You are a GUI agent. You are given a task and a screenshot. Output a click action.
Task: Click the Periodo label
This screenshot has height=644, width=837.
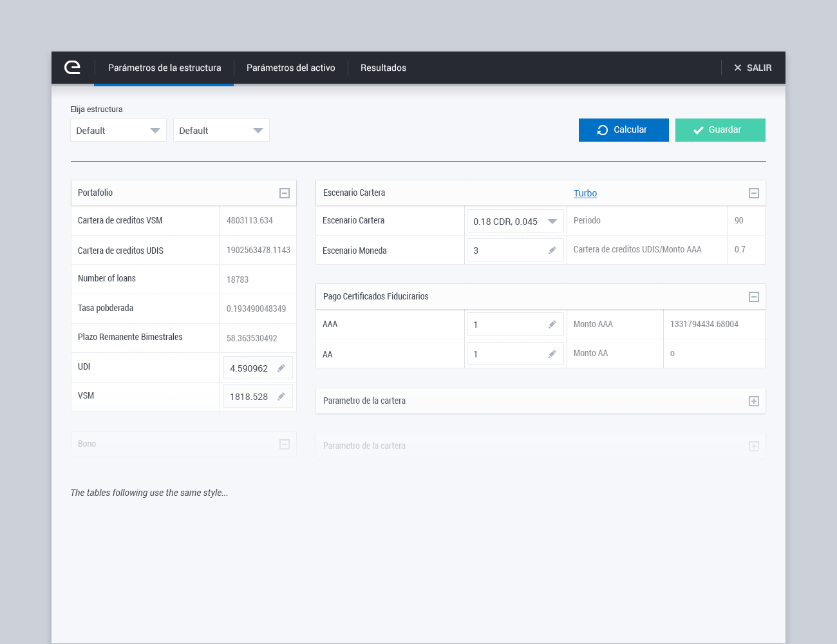(x=587, y=220)
